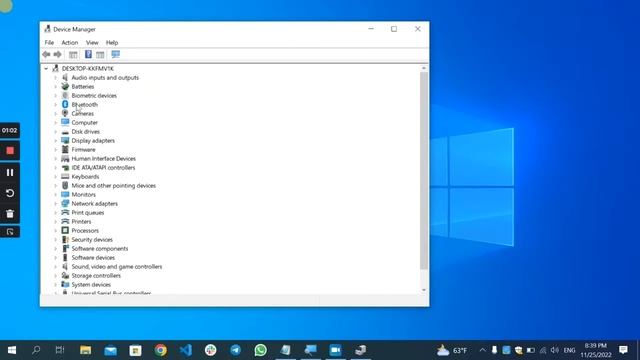Expand the Bluetooth category arrow
640x360 pixels.
tap(56, 104)
